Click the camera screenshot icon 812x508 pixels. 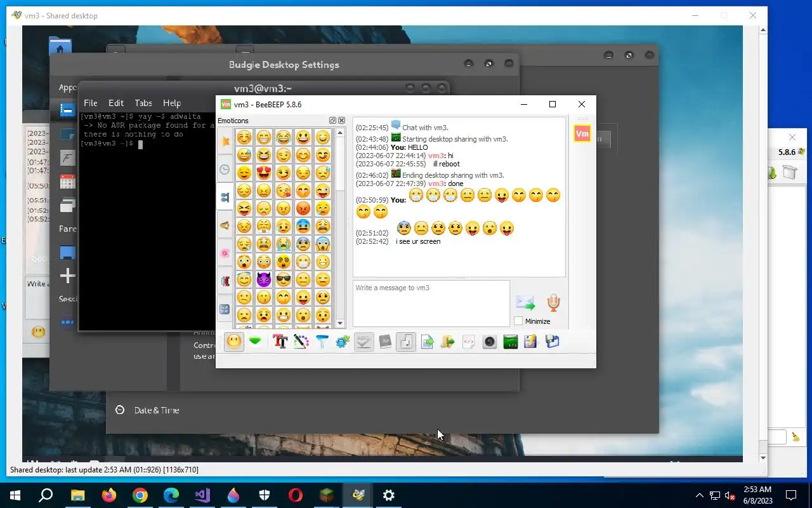pyautogui.click(x=490, y=342)
